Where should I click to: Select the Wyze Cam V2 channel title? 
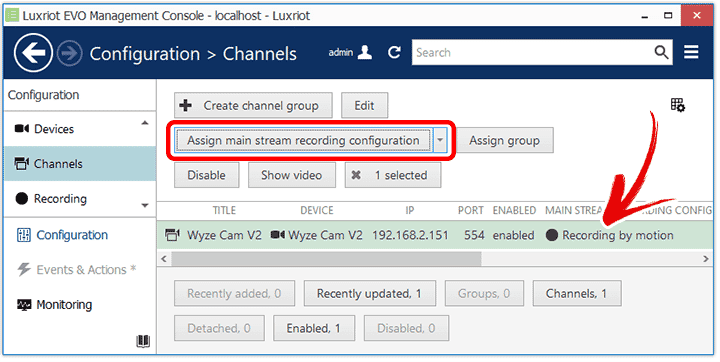[224, 235]
